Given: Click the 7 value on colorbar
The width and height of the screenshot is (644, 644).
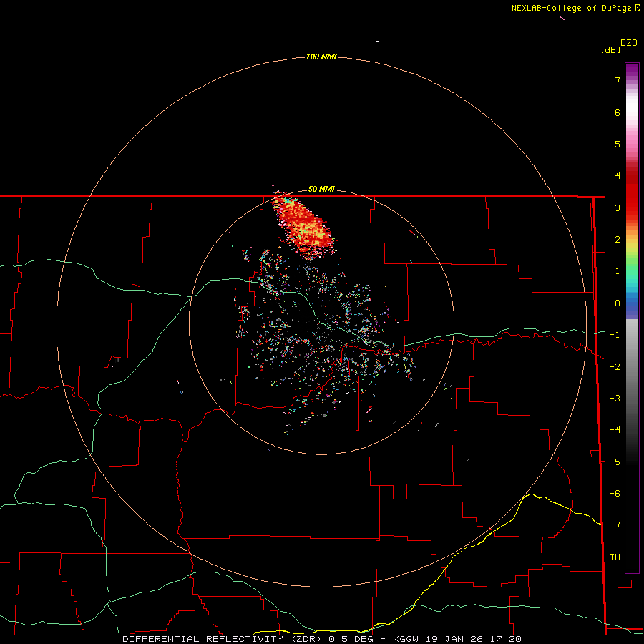Looking at the screenshot, I should pyautogui.click(x=618, y=80).
